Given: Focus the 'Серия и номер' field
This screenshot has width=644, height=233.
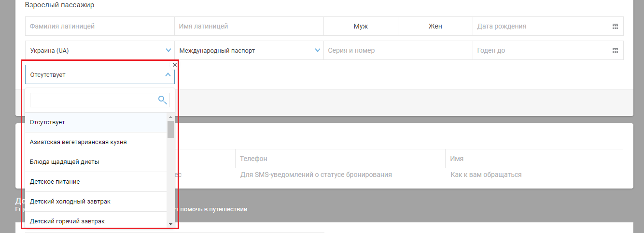Looking at the screenshot, I should click(397, 51).
